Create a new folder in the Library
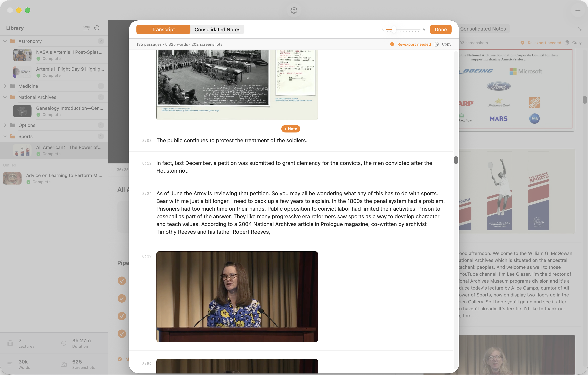The width and height of the screenshot is (588, 375). tap(86, 28)
